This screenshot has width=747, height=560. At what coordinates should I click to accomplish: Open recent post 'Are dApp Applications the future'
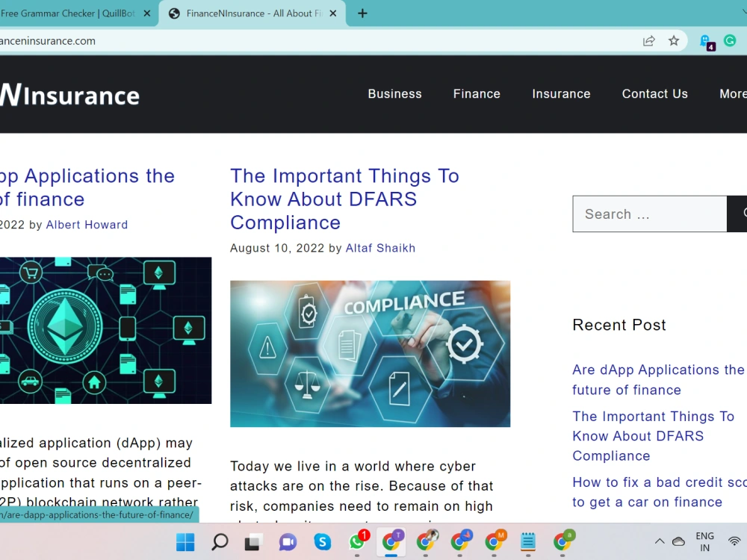point(658,379)
